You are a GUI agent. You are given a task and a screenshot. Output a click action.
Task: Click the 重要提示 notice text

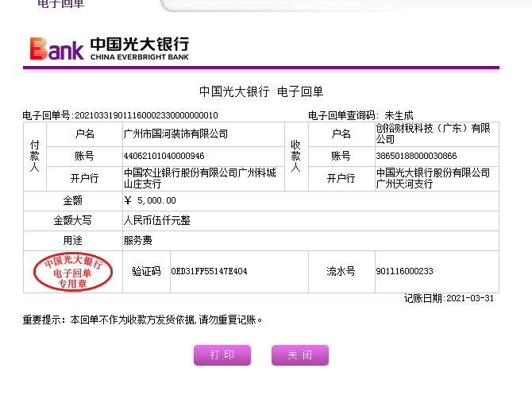pos(142,320)
